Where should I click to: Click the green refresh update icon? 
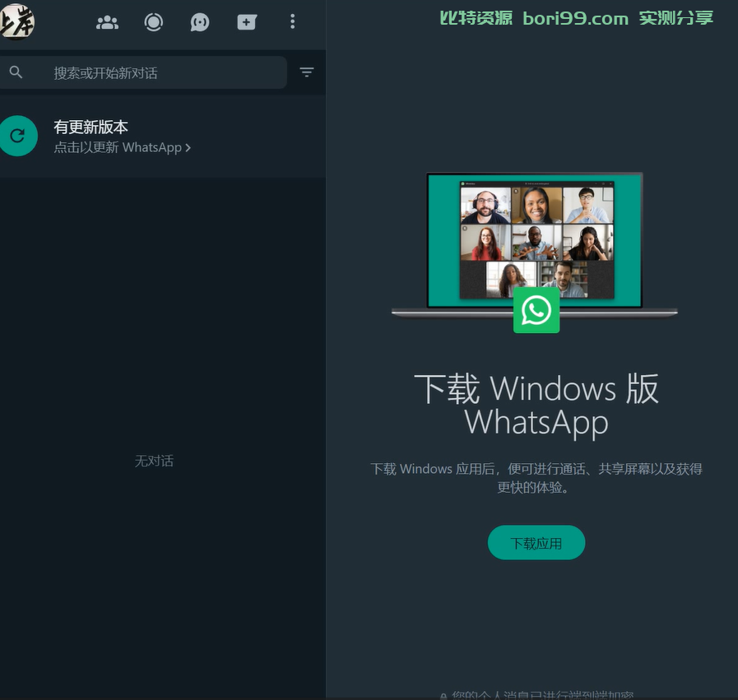[18, 136]
